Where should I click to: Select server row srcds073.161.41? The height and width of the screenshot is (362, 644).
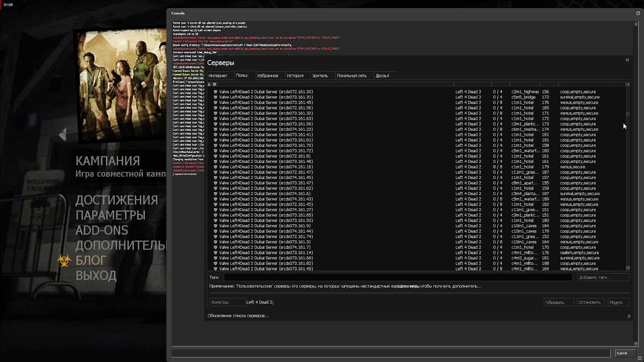tap(418, 135)
